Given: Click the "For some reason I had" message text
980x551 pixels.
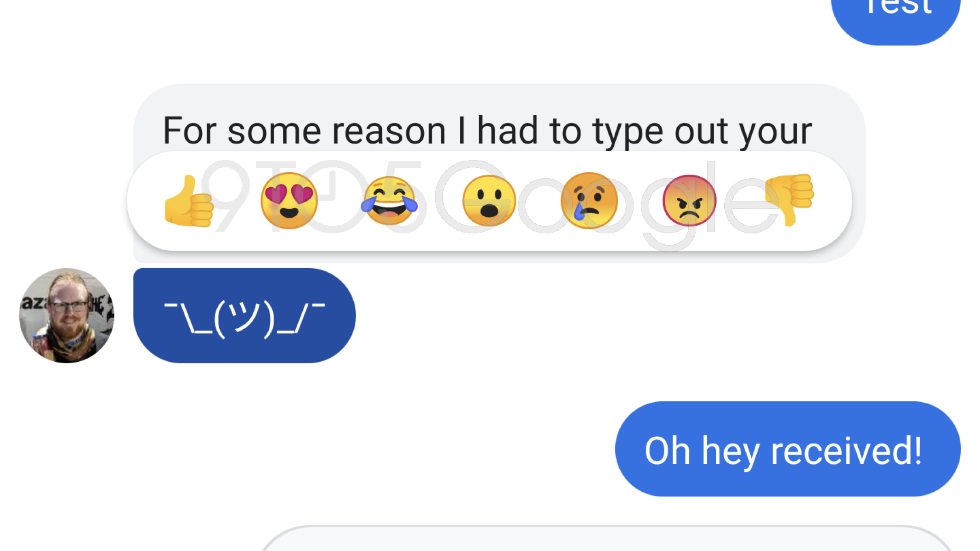Looking at the screenshot, I should [487, 130].
